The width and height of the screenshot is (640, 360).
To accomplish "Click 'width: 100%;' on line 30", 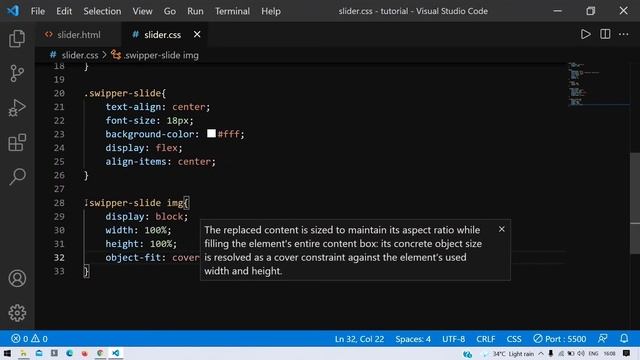I will 138,230.
